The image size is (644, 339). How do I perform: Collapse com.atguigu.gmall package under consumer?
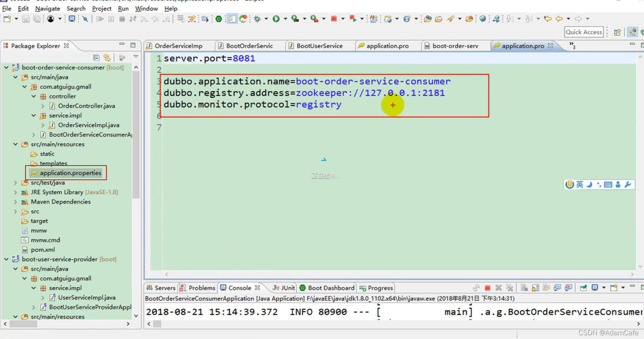click(24, 87)
